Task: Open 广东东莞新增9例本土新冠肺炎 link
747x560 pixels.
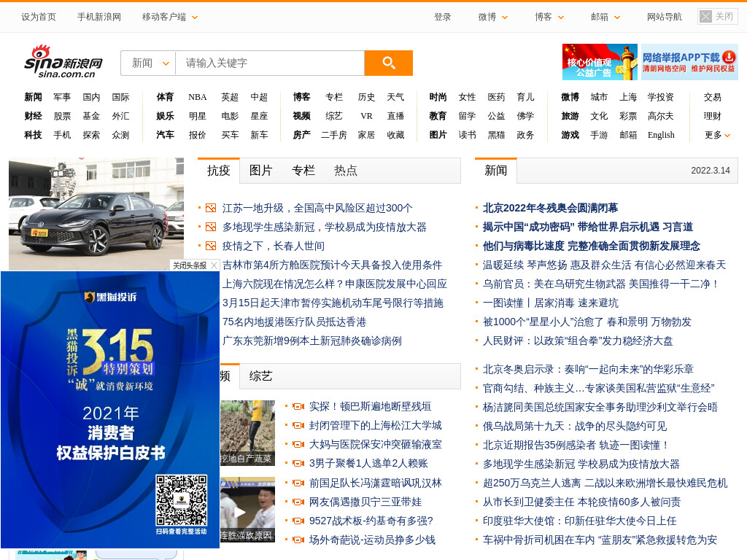Action: [312, 341]
